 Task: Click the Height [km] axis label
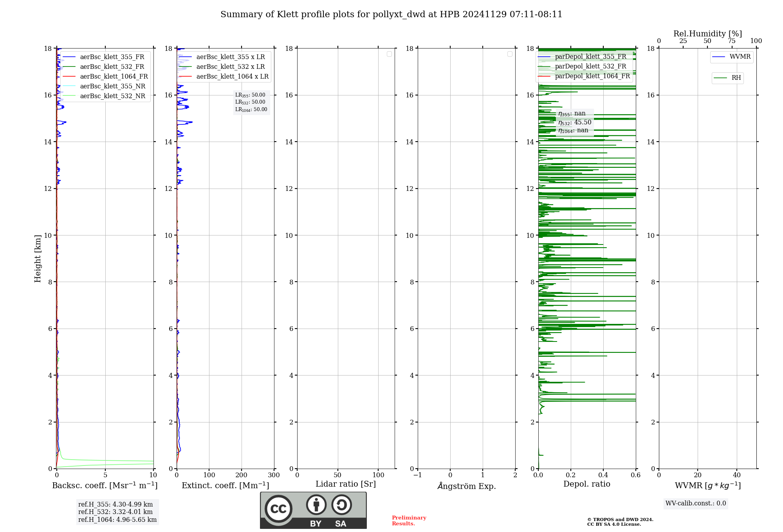(x=38, y=259)
